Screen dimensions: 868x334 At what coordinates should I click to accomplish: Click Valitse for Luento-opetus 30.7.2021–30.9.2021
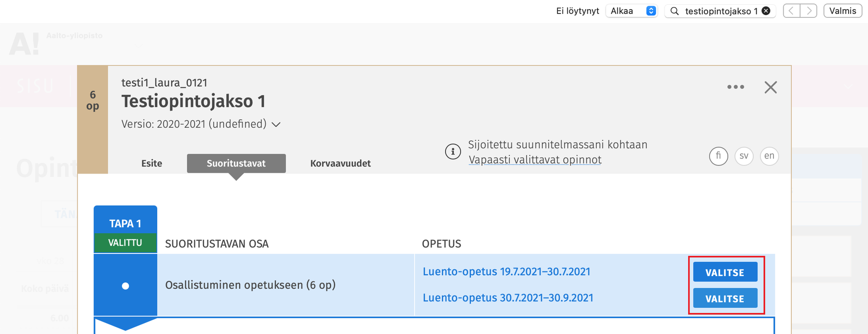coord(725,298)
